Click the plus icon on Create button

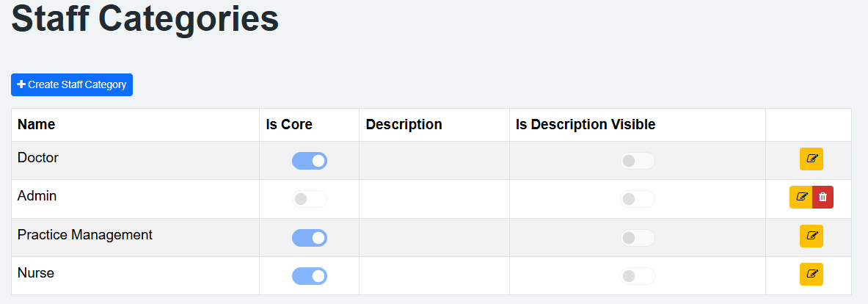click(x=21, y=85)
